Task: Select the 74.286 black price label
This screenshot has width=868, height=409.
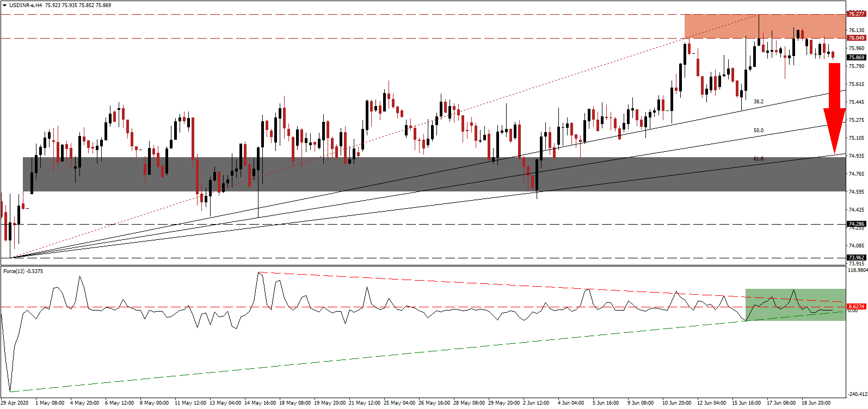Action: pos(856,224)
